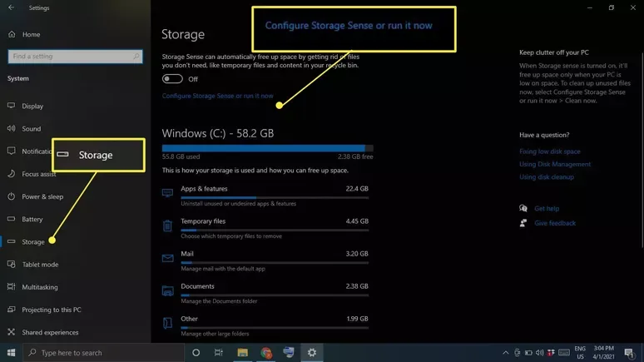
Task: Click the Give feedback link
Action: (x=555, y=223)
